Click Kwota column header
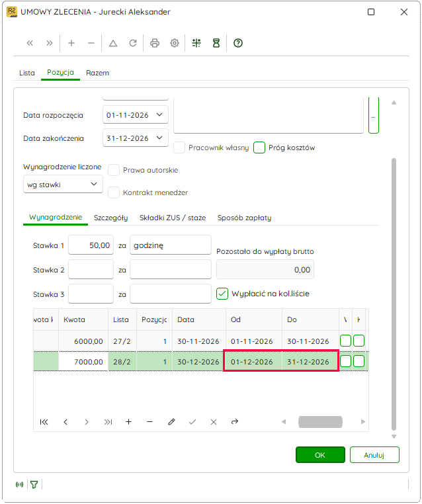The height and width of the screenshot is (504, 422). 83,319
